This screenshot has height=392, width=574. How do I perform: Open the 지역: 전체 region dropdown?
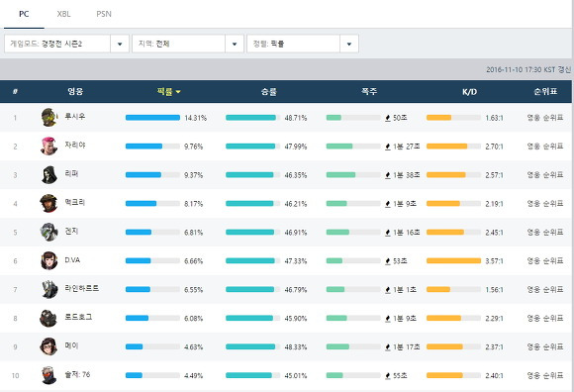tap(188, 44)
